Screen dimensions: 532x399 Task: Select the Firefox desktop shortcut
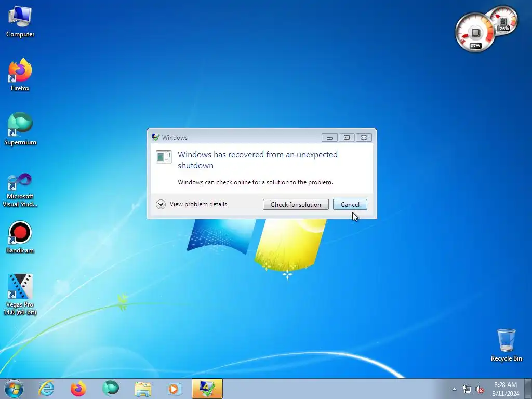point(20,75)
